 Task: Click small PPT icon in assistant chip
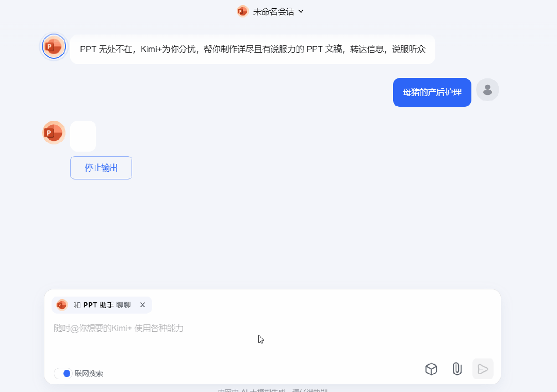pos(62,305)
